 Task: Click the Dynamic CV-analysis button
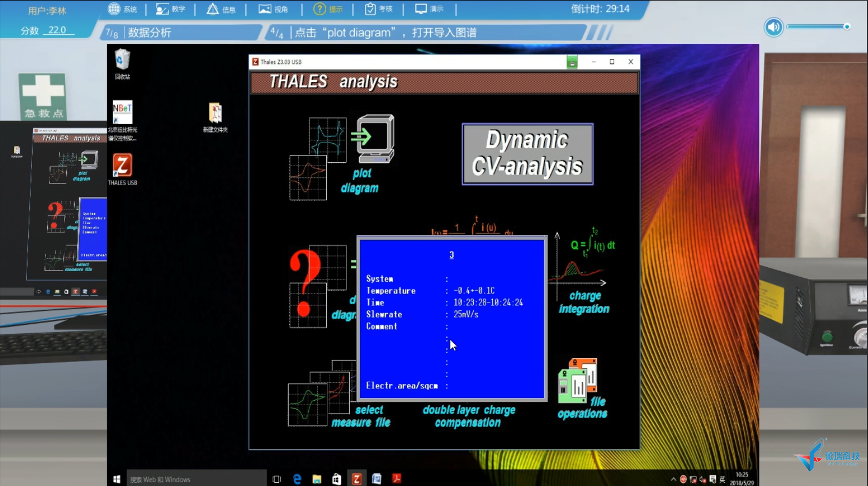click(x=528, y=154)
